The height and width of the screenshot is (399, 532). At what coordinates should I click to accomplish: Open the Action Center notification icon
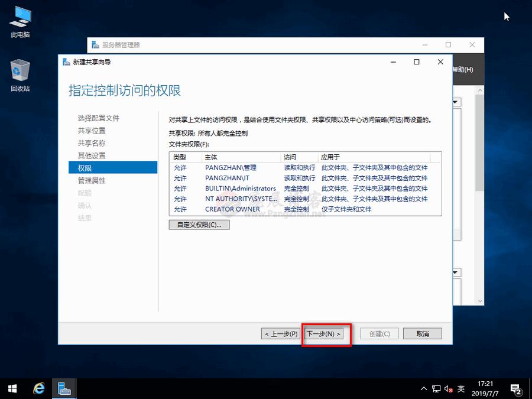point(515,389)
